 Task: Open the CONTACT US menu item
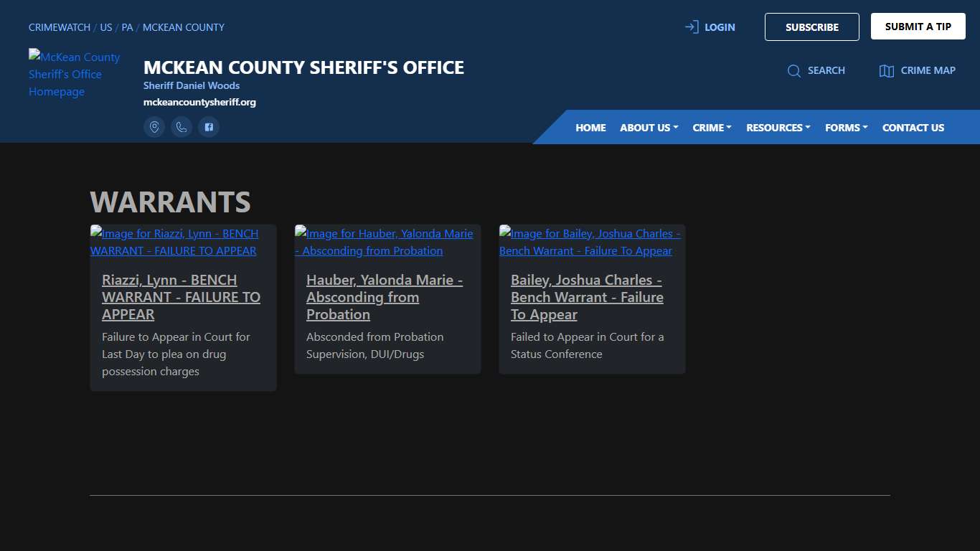tap(913, 127)
